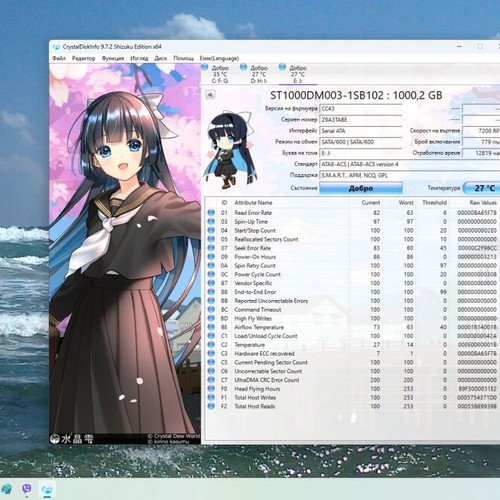Open the Език(Language) menu
500x500 pixels.
(219, 58)
